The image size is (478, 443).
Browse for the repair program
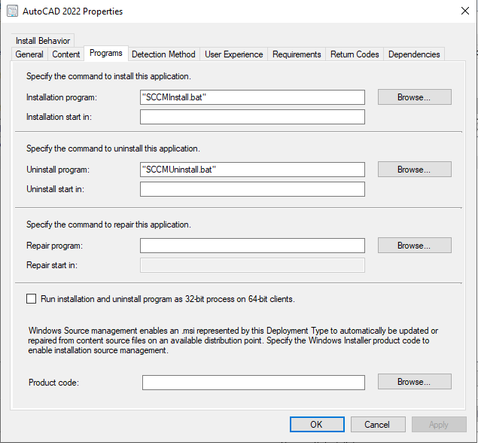pos(415,245)
